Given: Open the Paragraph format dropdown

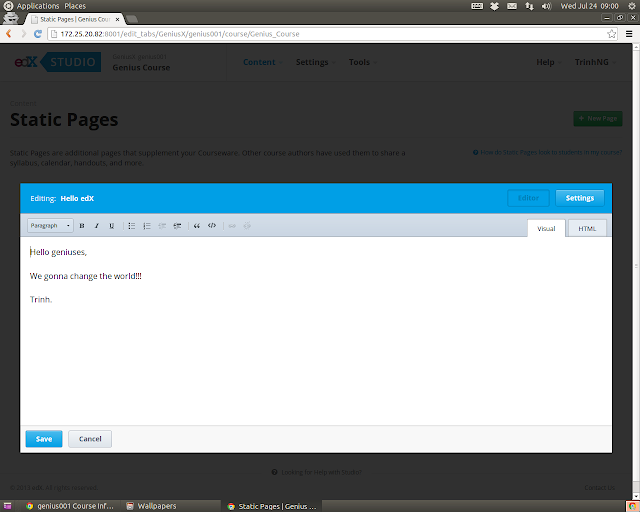Looking at the screenshot, I should tap(50, 226).
